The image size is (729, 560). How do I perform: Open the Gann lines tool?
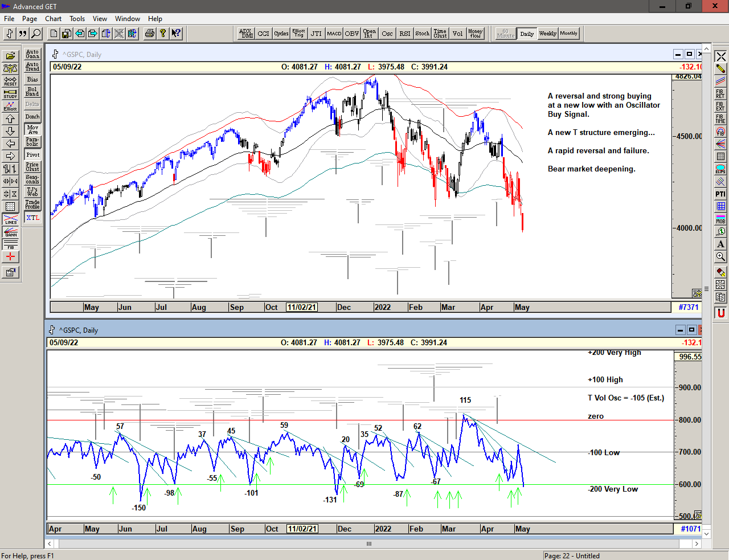[10, 232]
